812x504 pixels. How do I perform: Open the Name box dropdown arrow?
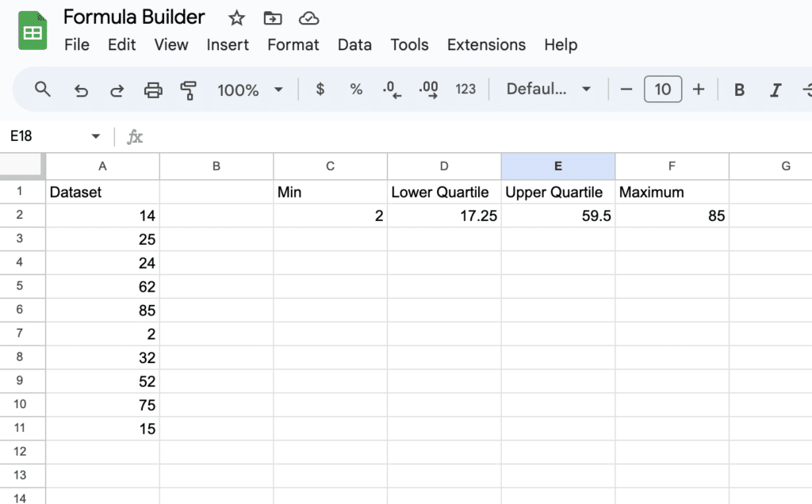click(x=96, y=136)
